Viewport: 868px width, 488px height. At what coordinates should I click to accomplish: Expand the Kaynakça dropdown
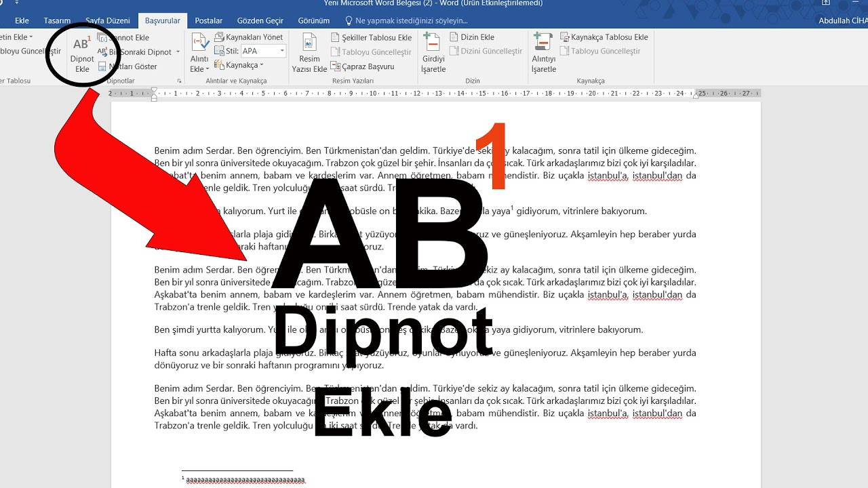(262, 65)
